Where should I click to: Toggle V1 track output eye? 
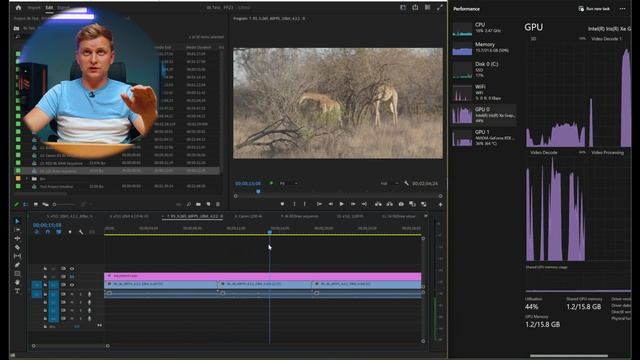(x=72, y=285)
